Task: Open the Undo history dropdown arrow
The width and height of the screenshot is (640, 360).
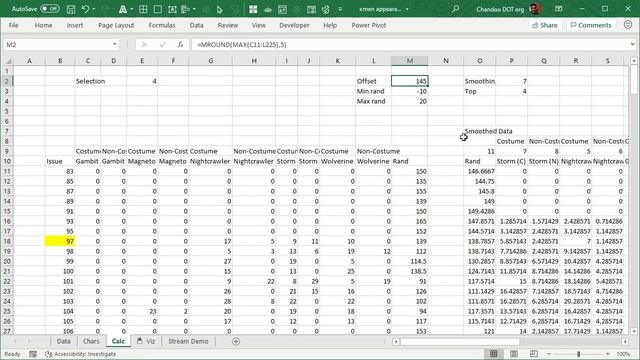Action: coord(93,9)
